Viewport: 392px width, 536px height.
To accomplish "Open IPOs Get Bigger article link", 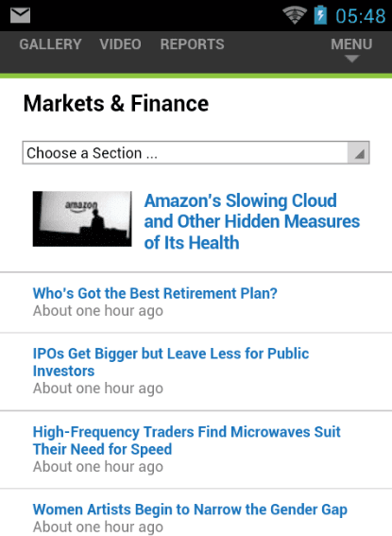I will click(171, 362).
